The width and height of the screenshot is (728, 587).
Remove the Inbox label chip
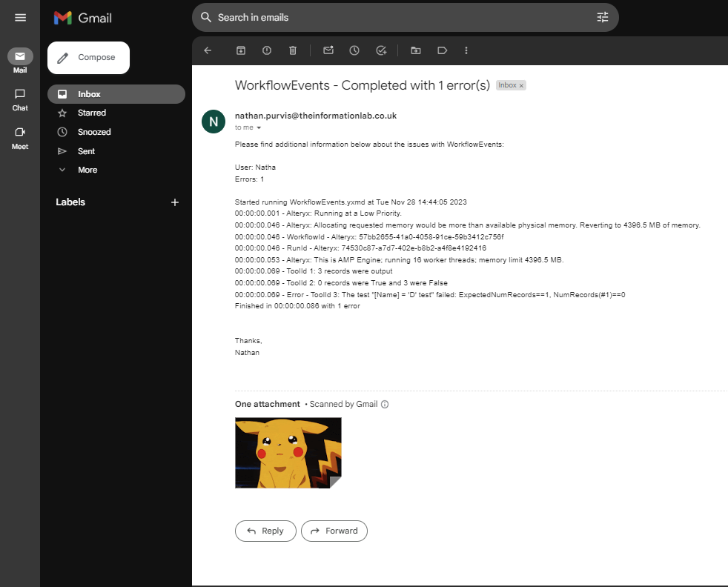(x=521, y=85)
